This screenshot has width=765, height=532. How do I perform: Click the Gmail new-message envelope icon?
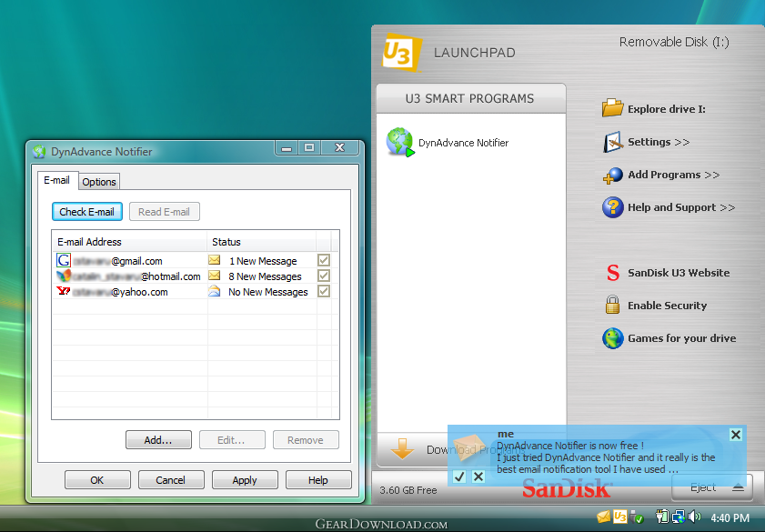point(214,260)
